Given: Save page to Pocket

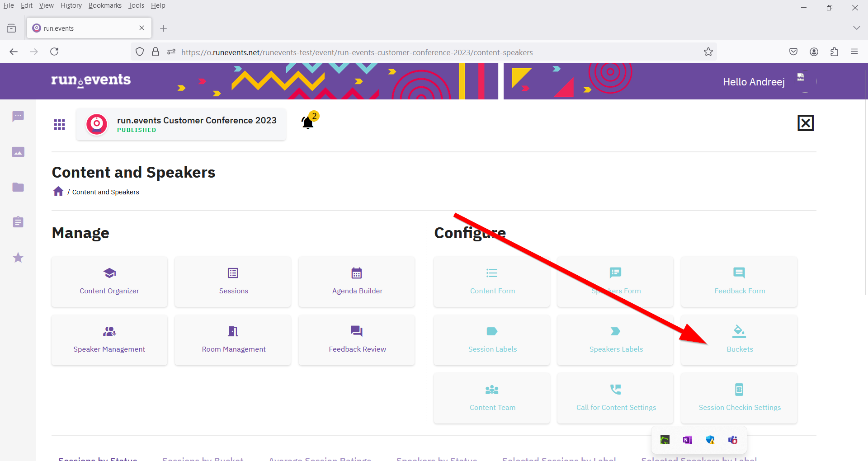Looking at the screenshot, I should [793, 52].
